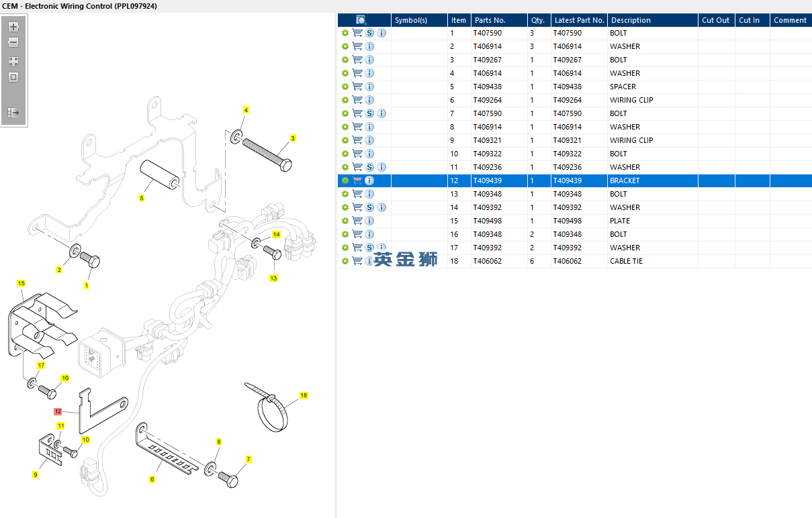
Task: Click the Comment column header
Action: (791, 20)
